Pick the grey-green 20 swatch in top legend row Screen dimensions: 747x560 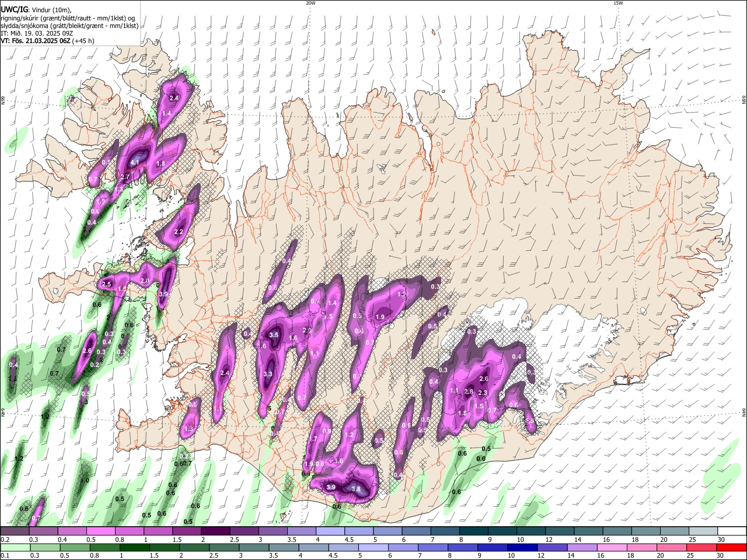pos(675,531)
